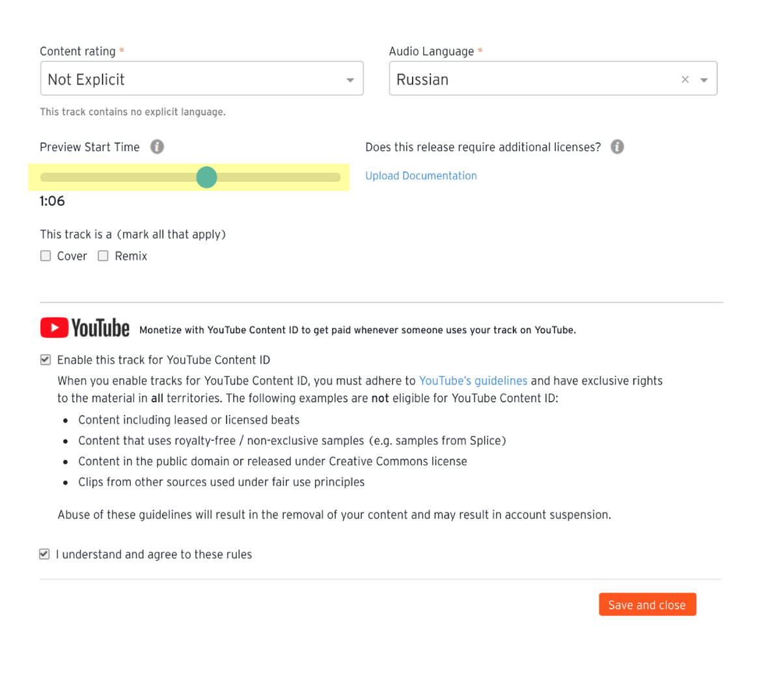Click the Remix label text
The image size is (781, 700).
131,256
